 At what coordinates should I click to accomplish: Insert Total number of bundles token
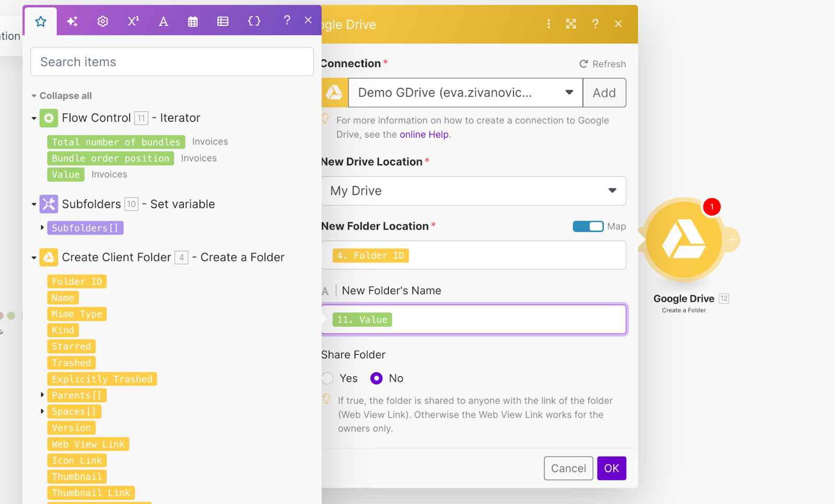click(x=116, y=142)
